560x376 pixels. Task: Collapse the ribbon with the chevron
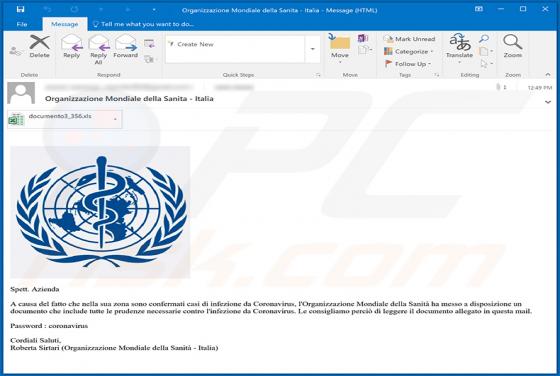pos(548,75)
